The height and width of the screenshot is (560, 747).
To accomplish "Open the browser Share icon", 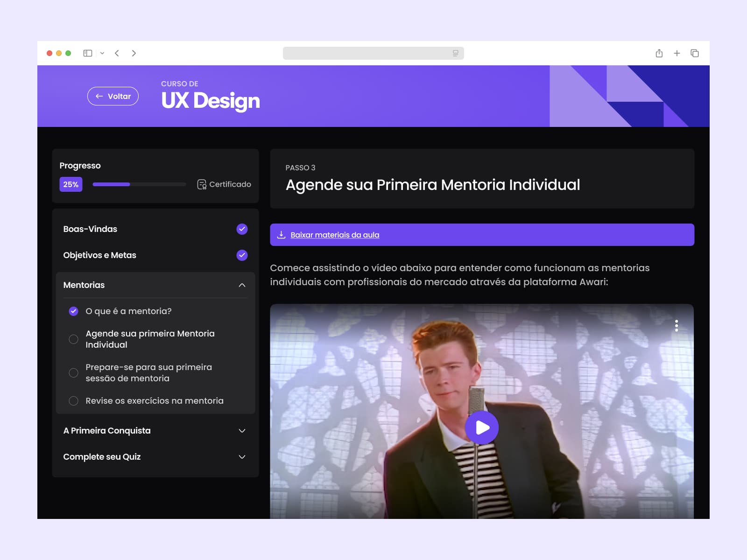I will click(x=659, y=53).
